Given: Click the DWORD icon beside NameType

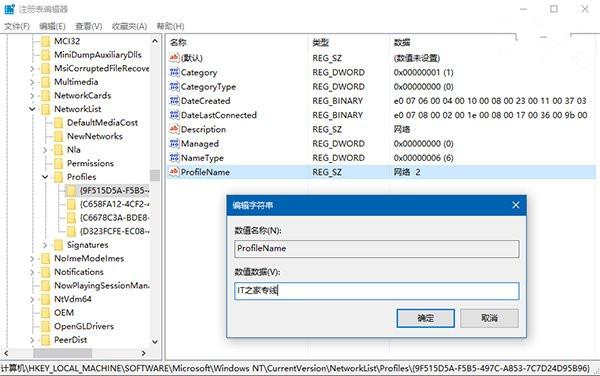Looking at the screenshot, I should pos(174,158).
